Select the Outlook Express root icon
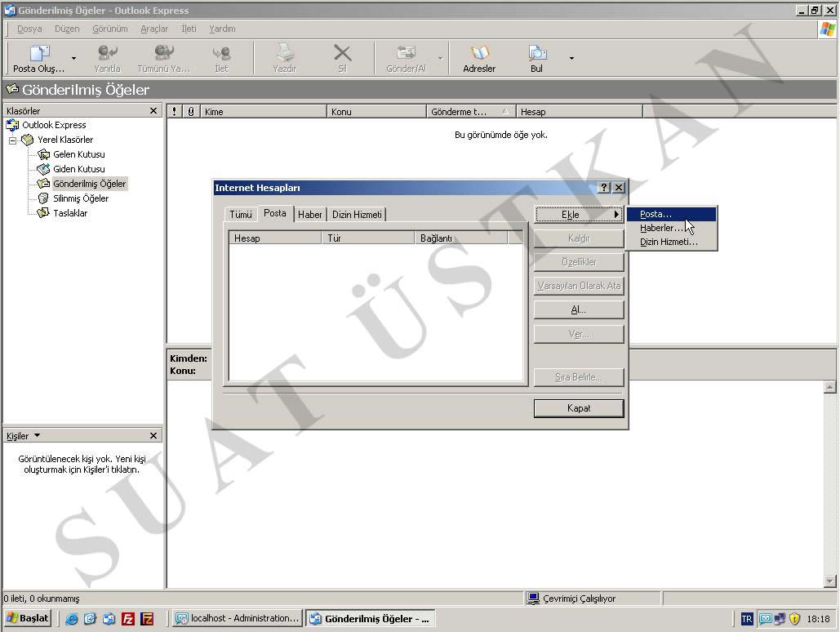The height and width of the screenshot is (632, 840). (12, 125)
